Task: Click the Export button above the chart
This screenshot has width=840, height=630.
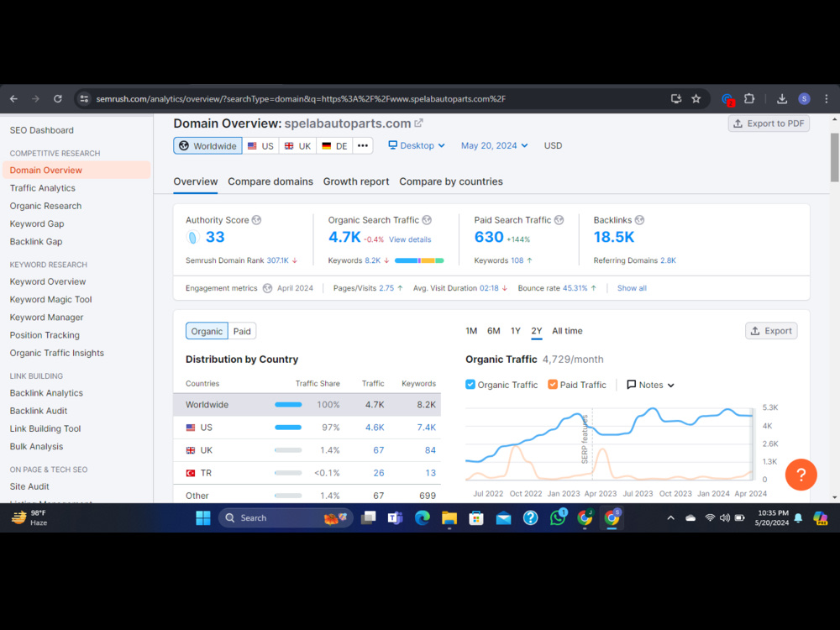Action: coord(771,331)
